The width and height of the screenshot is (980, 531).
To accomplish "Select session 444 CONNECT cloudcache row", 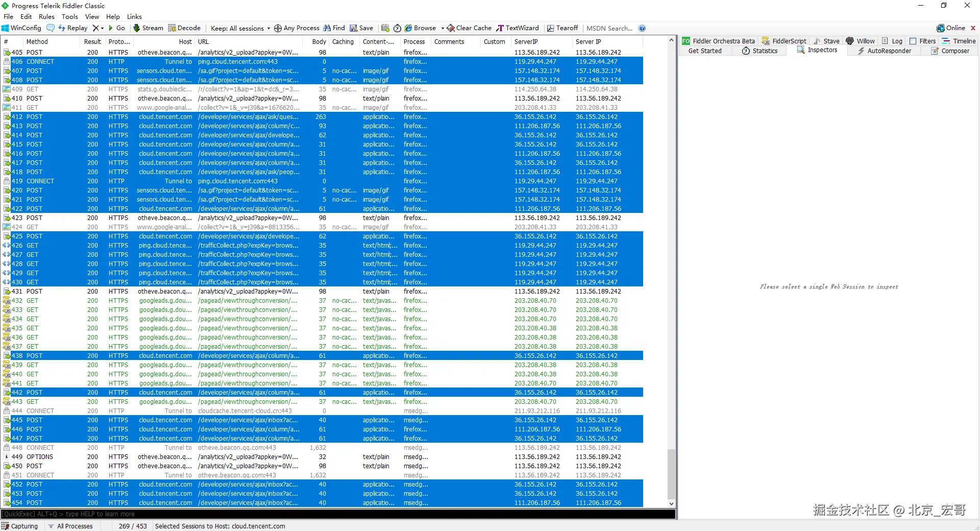I will coord(323,411).
